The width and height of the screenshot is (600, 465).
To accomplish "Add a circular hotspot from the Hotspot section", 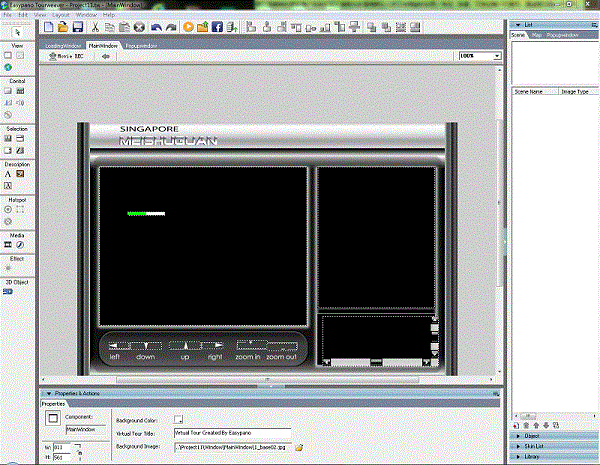I will tap(8, 210).
